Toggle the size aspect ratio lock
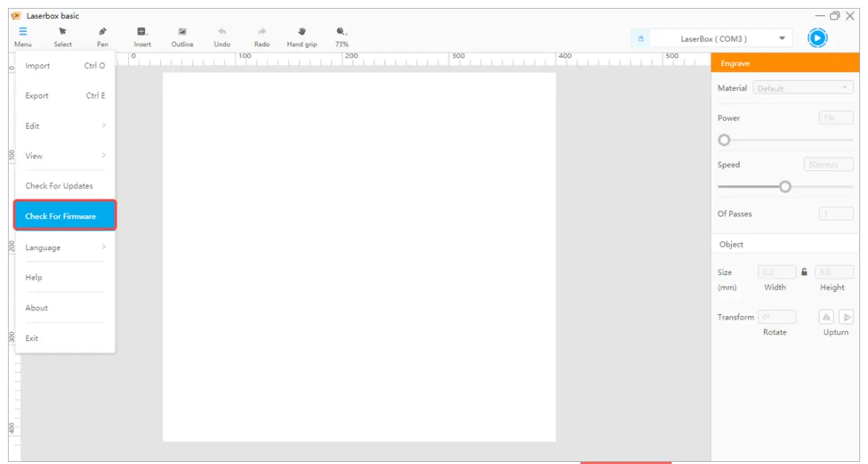868x464 pixels. pyautogui.click(x=804, y=272)
